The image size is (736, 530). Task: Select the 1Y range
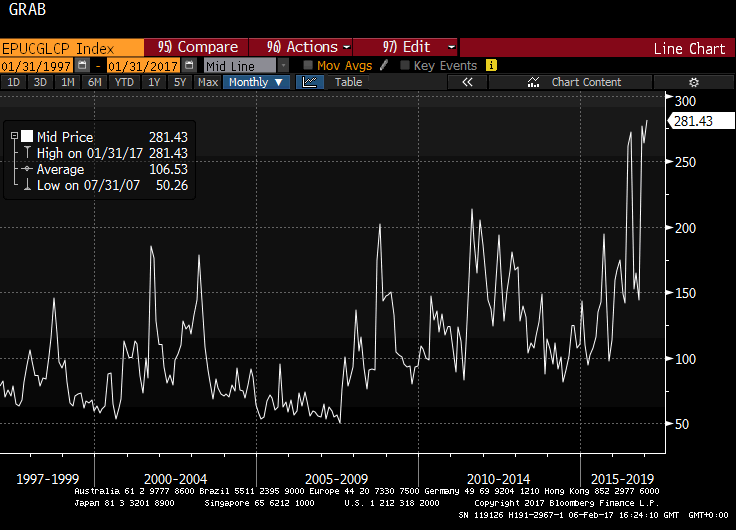154,82
